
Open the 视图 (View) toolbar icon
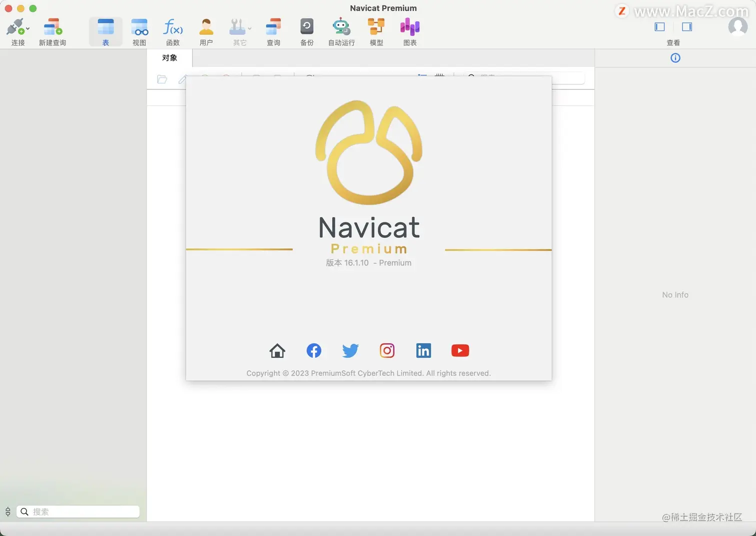[139, 26]
